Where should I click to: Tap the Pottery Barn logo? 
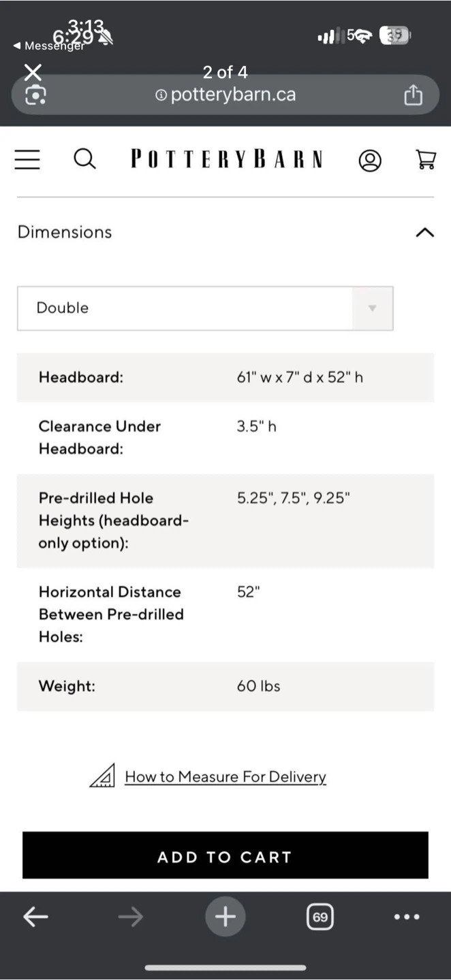click(227, 159)
